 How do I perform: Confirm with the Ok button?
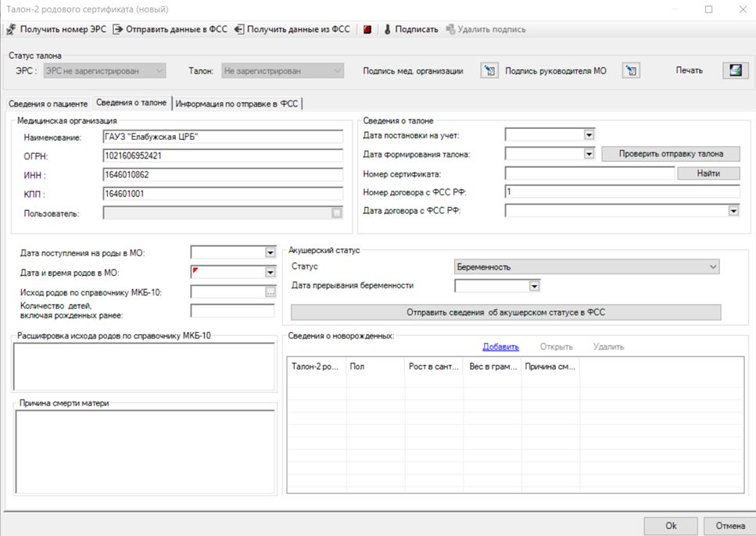coord(671,526)
